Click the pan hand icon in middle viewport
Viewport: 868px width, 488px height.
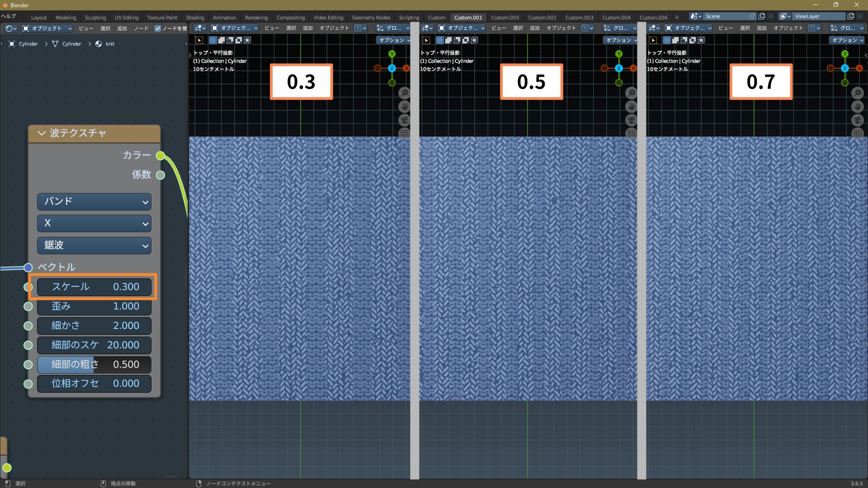pos(631,107)
